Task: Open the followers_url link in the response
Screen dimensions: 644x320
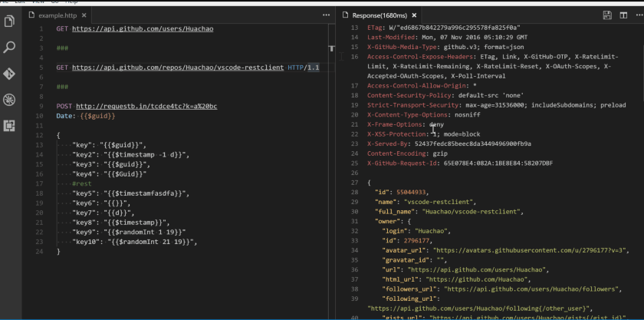Action: tap(530, 289)
